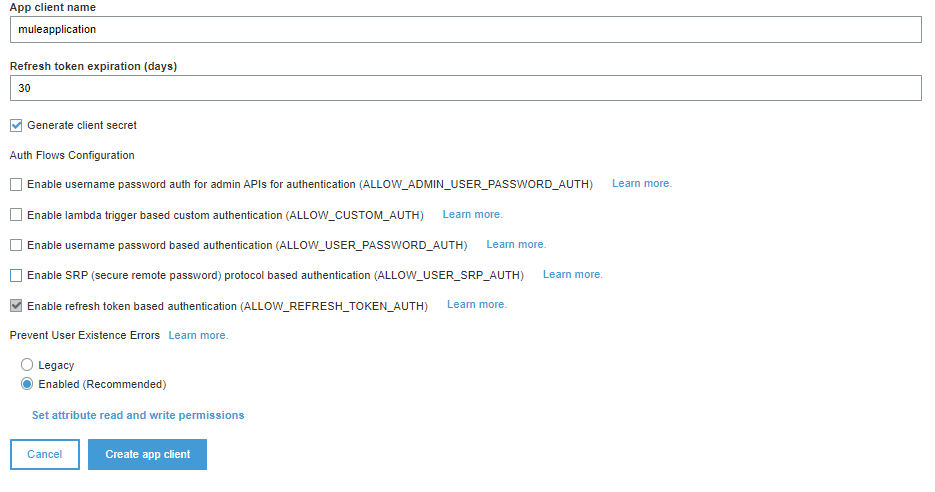
Task: Select the Legacy radio option
Action: tap(27, 365)
